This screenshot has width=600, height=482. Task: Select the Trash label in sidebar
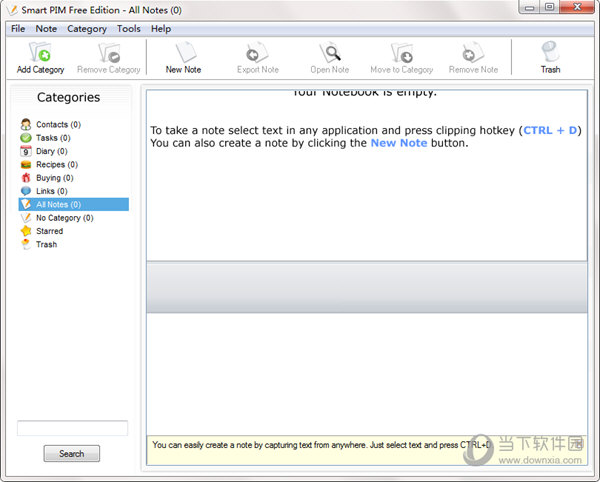[46, 244]
